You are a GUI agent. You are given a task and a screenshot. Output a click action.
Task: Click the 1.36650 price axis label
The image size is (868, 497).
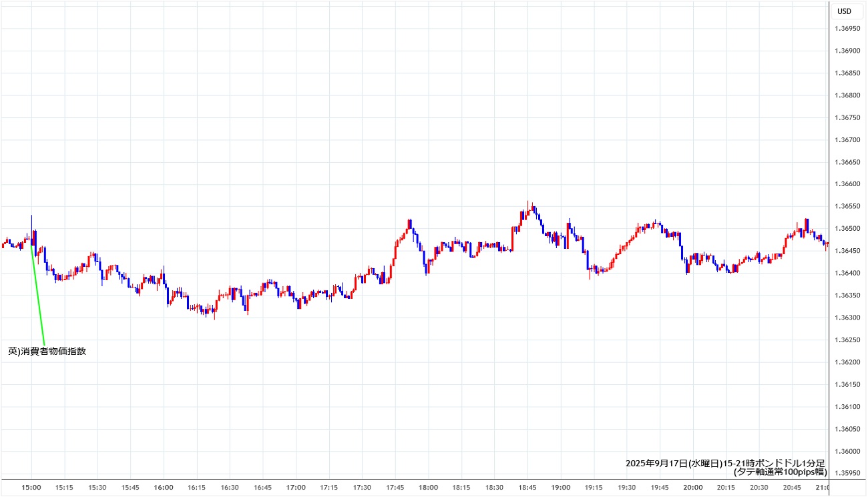pos(847,162)
